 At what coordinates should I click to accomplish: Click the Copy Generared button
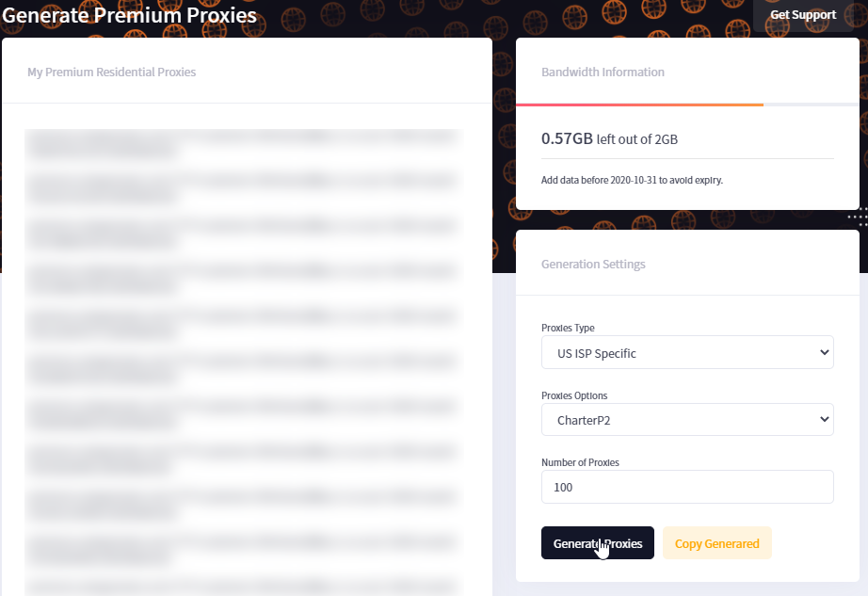[716, 543]
